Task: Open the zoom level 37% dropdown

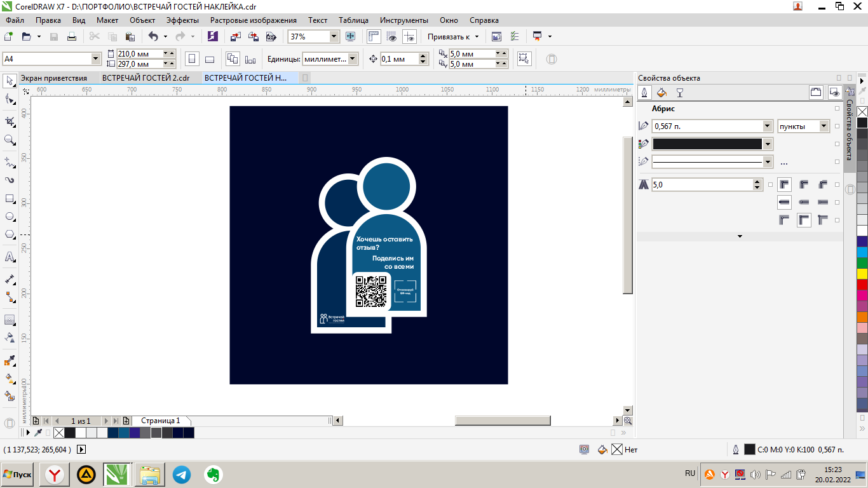Action: click(334, 37)
